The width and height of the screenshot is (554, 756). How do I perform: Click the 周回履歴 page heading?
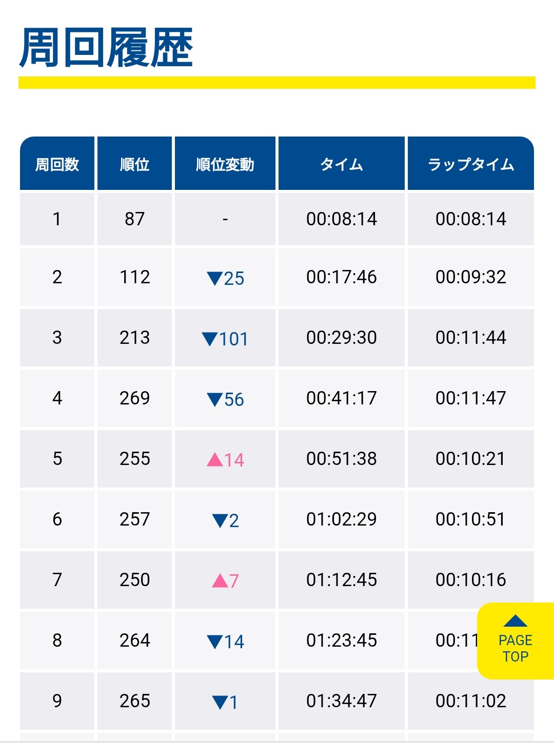[x=106, y=48]
